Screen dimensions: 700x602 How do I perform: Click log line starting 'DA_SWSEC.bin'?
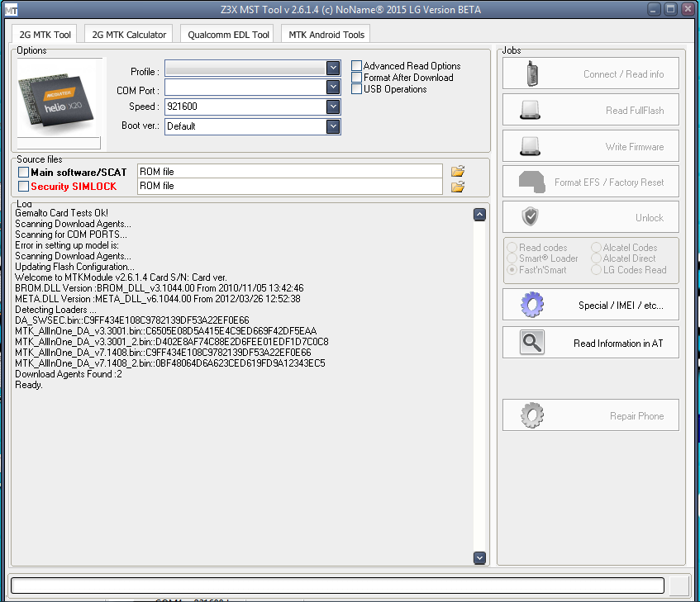(132, 320)
